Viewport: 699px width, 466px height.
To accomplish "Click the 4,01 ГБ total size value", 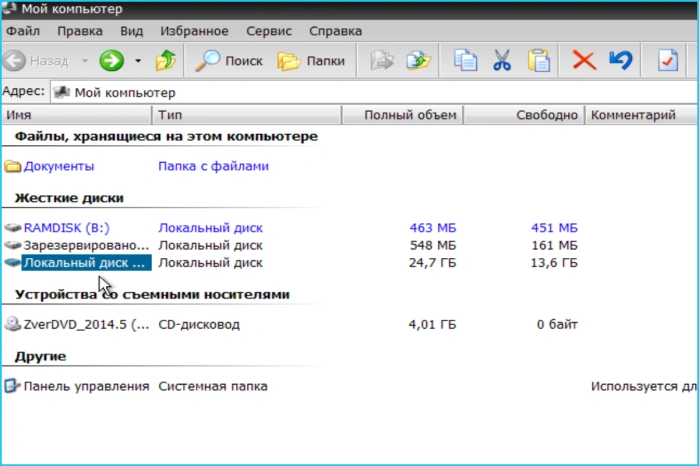I will click(432, 324).
